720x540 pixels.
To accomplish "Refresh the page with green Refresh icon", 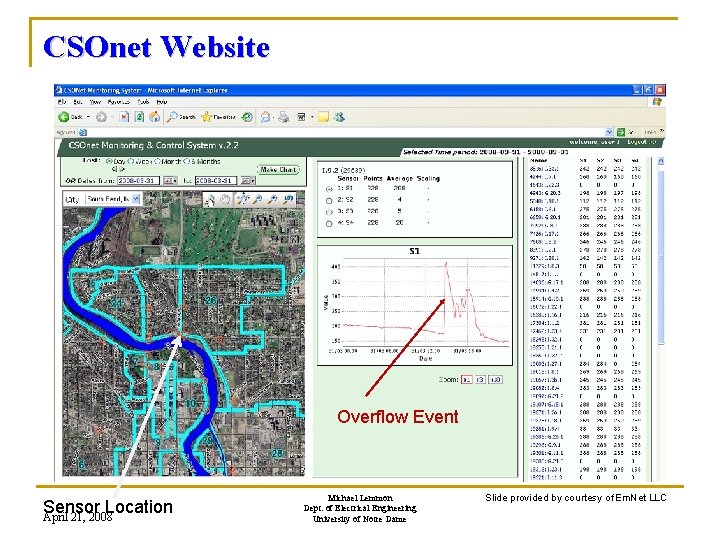I will (139, 117).
